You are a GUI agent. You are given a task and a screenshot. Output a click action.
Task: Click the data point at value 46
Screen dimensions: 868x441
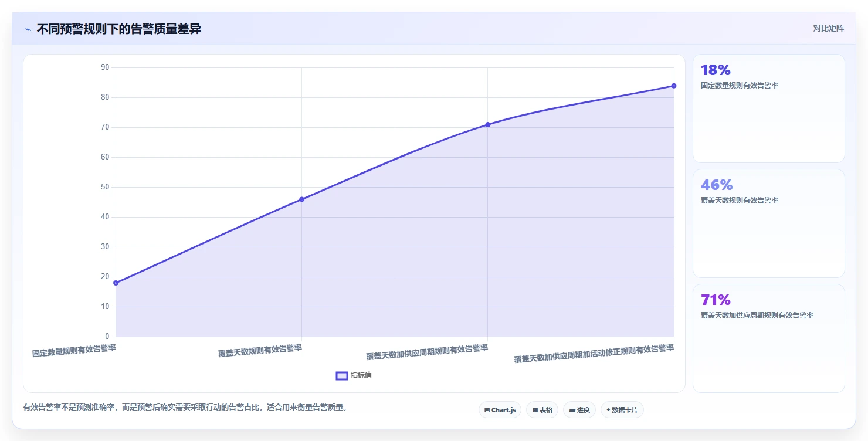point(302,199)
